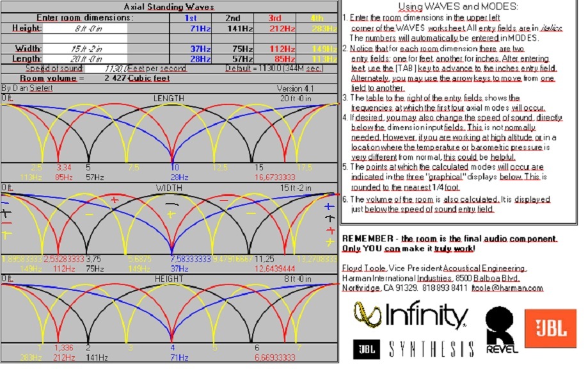
Task: Click the HEIGHT graph title
Action: point(169,279)
